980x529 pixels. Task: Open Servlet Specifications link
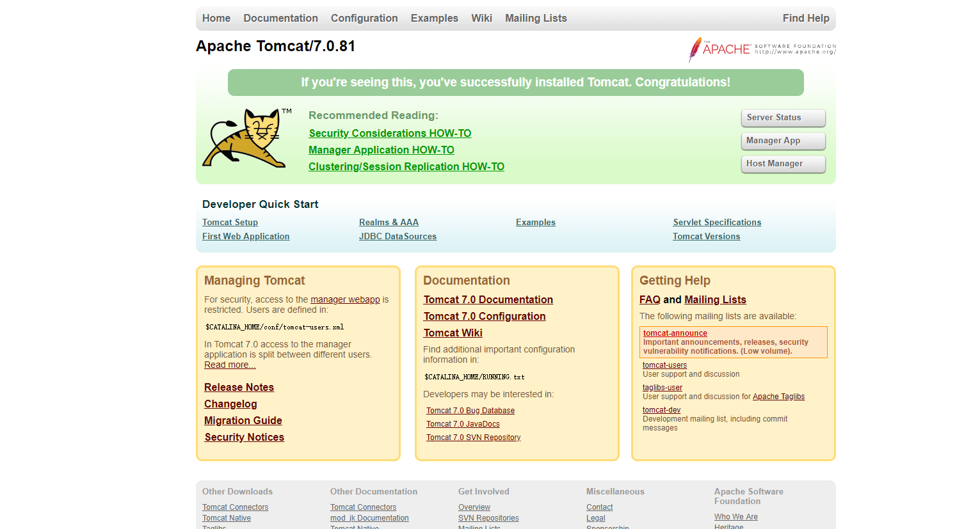point(717,222)
